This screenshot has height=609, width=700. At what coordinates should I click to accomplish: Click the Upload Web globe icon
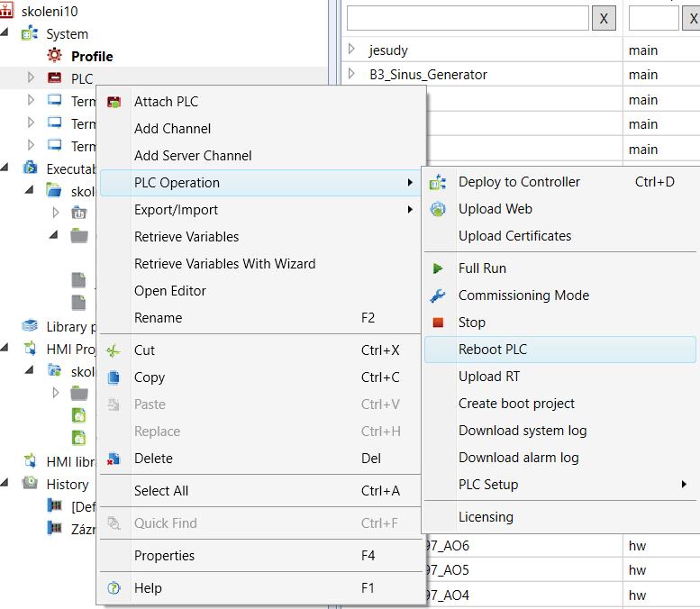tap(438, 209)
